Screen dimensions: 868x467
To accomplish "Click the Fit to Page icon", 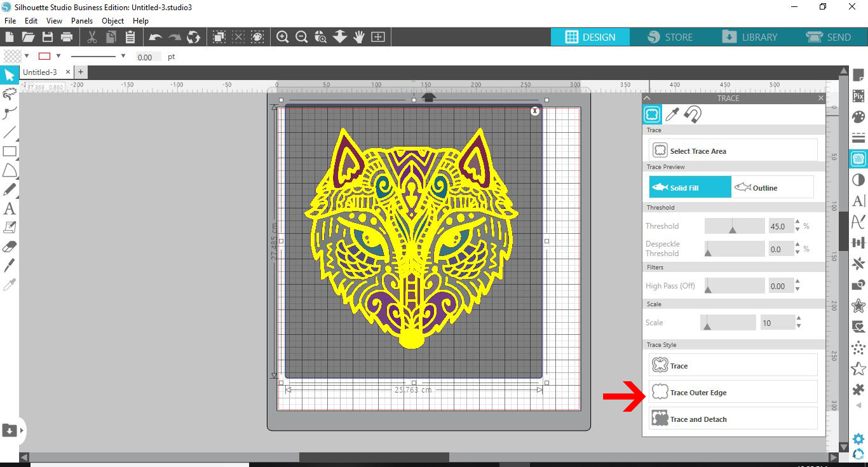I will pyautogui.click(x=378, y=37).
